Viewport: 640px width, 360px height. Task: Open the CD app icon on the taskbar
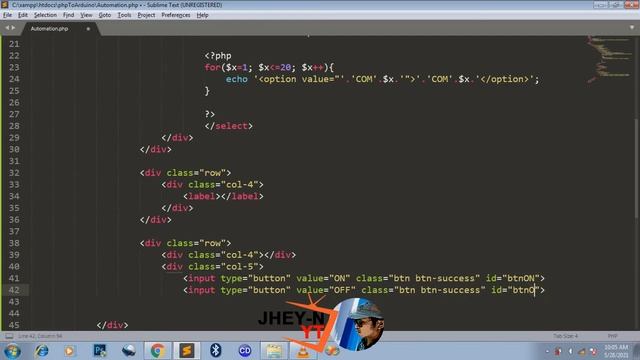(x=245, y=351)
